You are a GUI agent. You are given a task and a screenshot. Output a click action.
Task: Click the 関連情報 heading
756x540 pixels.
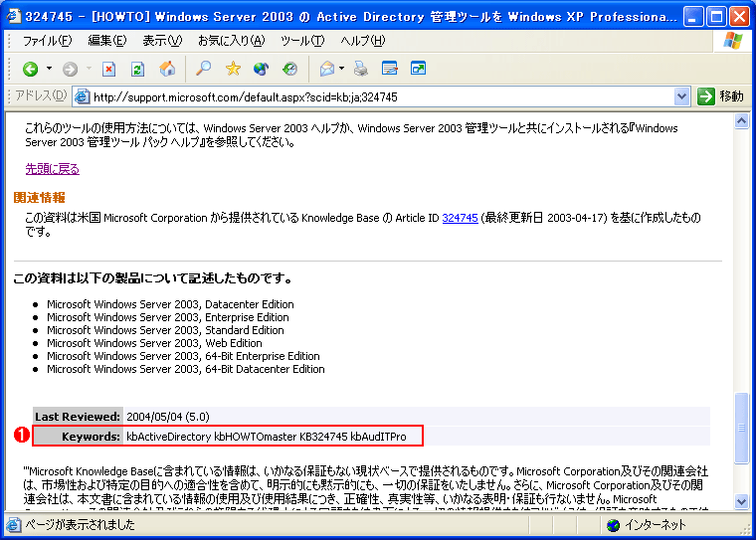[x=39, y=197]
